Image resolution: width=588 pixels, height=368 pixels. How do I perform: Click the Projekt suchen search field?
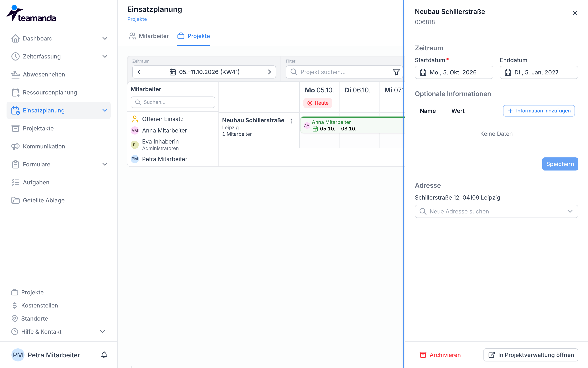coord(338,72)
